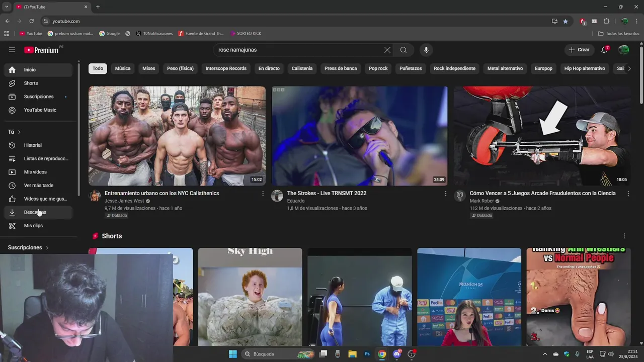The image size is (644, 362).
Task: Open the account avatar menu
Action: (623, 50)
